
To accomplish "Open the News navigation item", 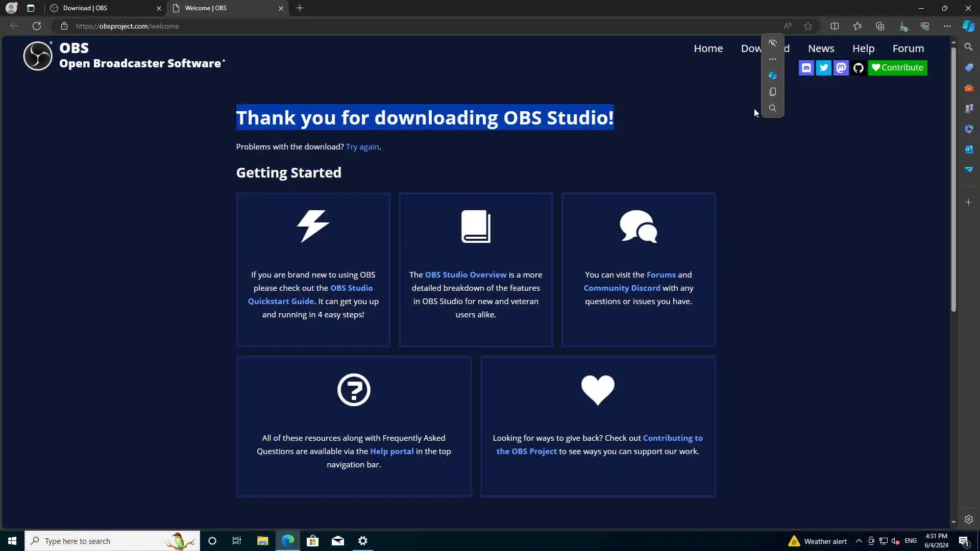I will [821, 48].
